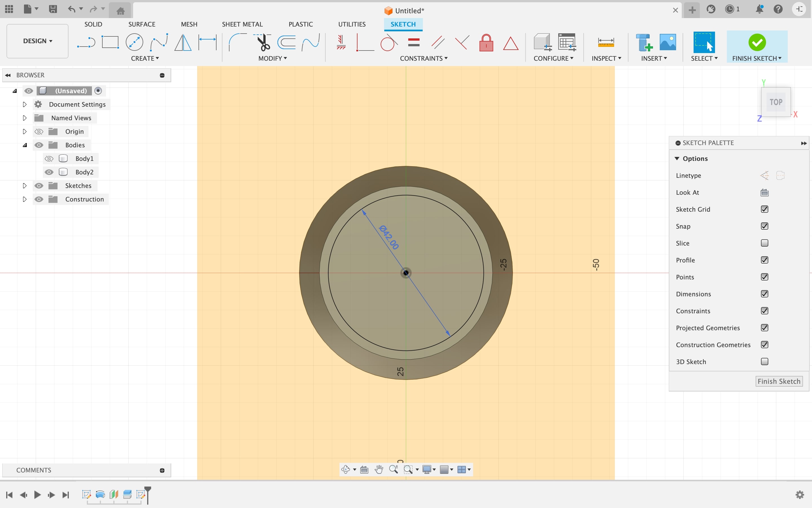Open the MODIFY dropdown menu

(x=272, y=58)
